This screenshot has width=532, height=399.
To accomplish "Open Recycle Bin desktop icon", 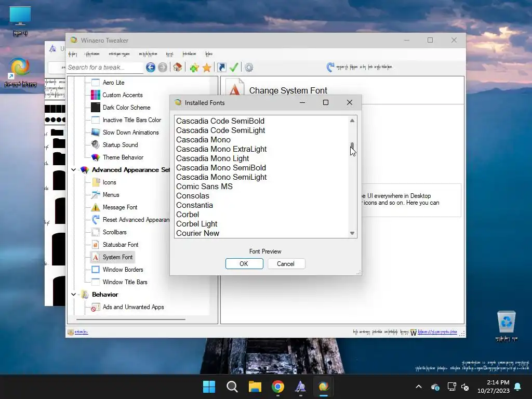I will [506, 326].
